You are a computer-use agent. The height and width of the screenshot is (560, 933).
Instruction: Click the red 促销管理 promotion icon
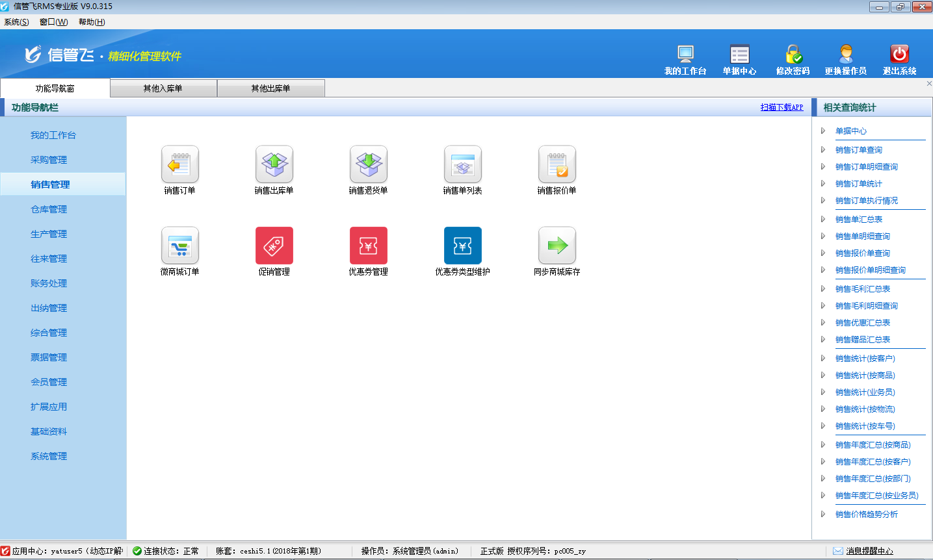pos(274,246)
